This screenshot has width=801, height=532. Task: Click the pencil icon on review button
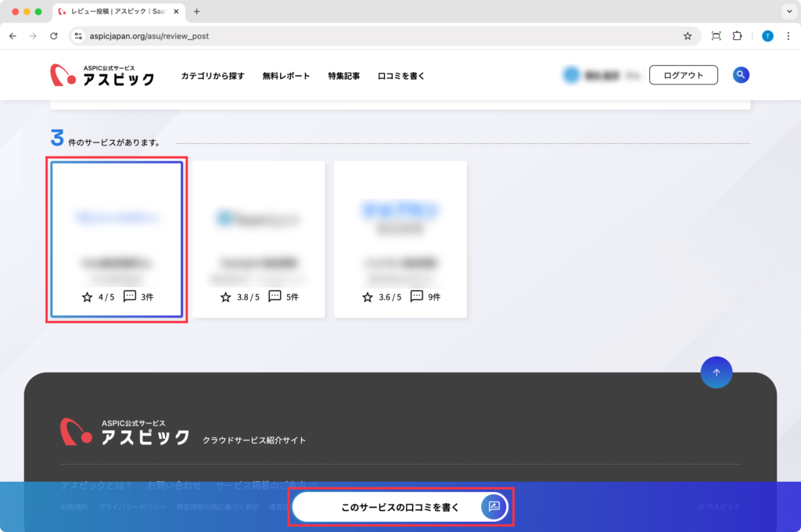coord(494,506)
